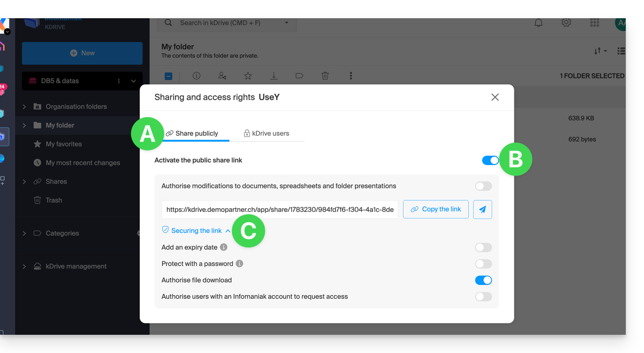Open Trash in the sidebar
This screenshot has height=353, width=644.
[54, 200]
